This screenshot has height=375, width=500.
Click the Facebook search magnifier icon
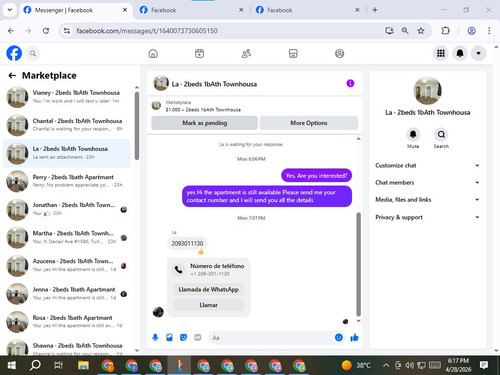point(33,53)
